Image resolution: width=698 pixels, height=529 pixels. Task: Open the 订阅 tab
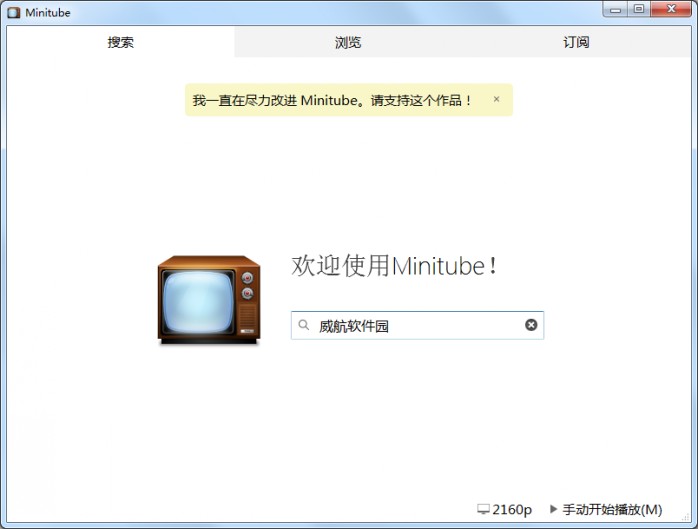coord(576,42)
